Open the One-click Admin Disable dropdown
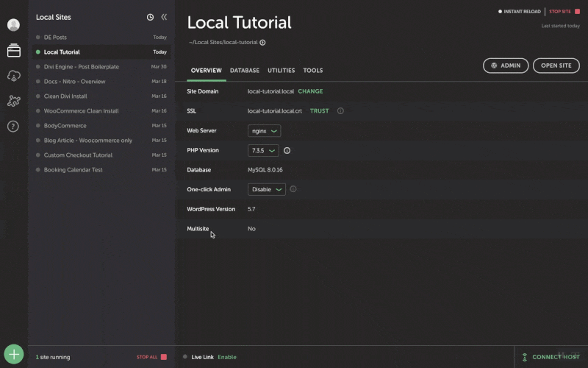The height and width of the screenshot is (368, 588). tap(267, 189)
